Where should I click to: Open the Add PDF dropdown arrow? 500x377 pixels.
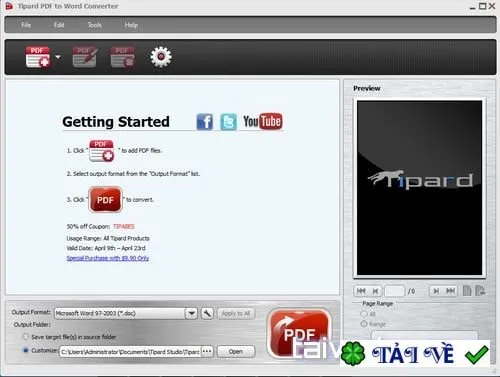[58, 57]
